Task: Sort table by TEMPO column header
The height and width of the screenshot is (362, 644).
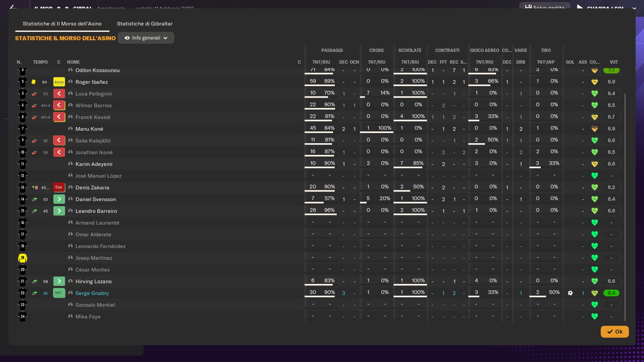Action: tap(40, 62)
